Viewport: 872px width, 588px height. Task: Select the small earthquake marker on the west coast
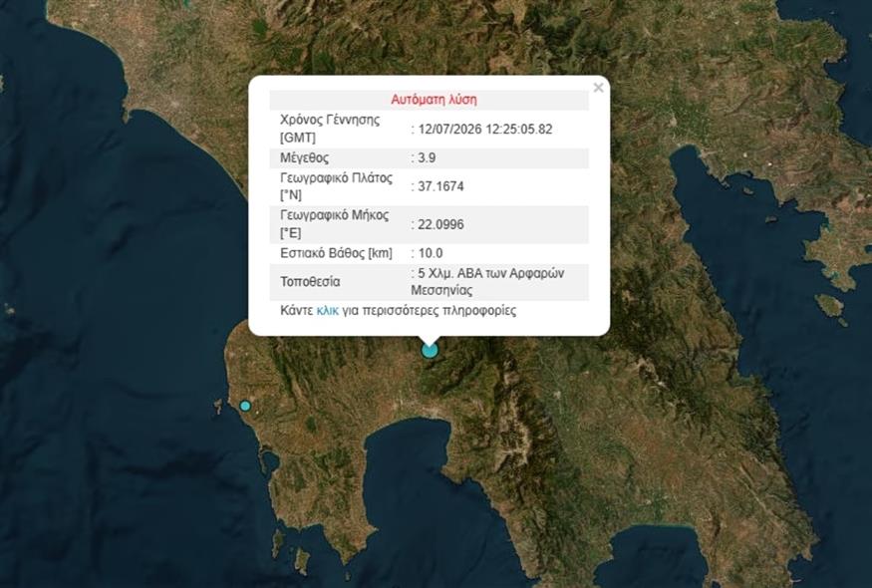coord(245,406)
